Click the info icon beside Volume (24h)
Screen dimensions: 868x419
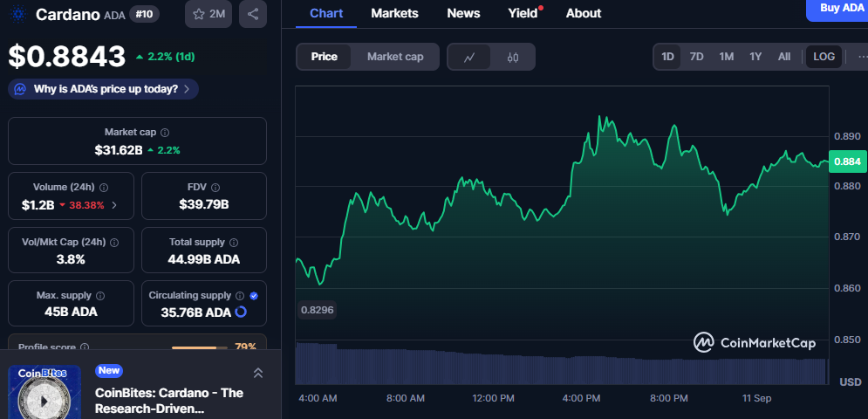click(104, 188)
